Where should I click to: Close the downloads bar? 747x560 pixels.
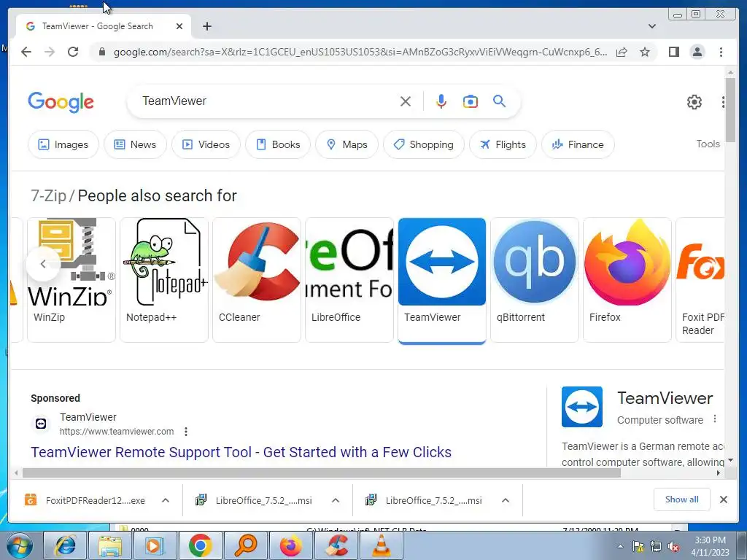pyautogui.click(x=724, y=499)
